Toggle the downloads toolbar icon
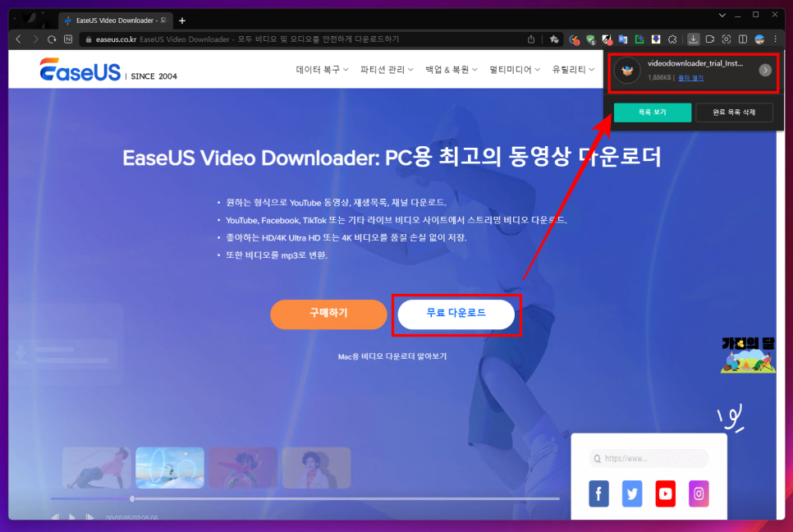Screen dimensions: 793x532 694,39
